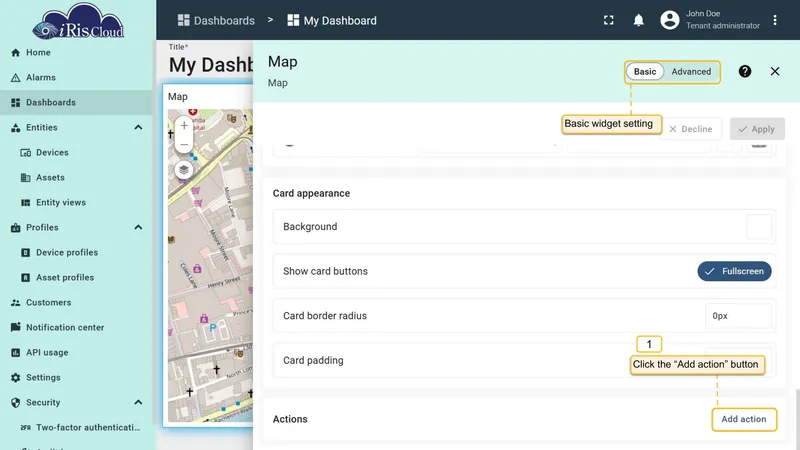Screen dimensions: 800x450
Task: Click the John Doe user avatar
Action: pyautogui.click(x=669, y=20)
